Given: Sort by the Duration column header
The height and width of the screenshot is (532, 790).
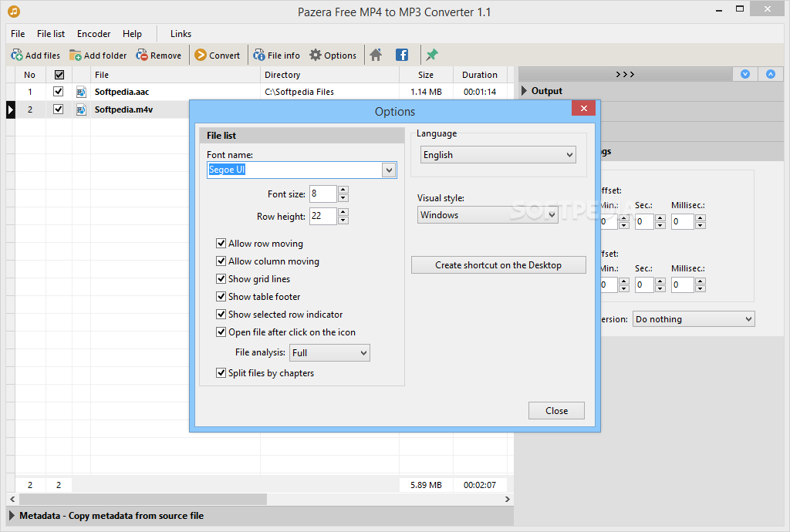Looking at the screenshot, I should pos(480,75).
